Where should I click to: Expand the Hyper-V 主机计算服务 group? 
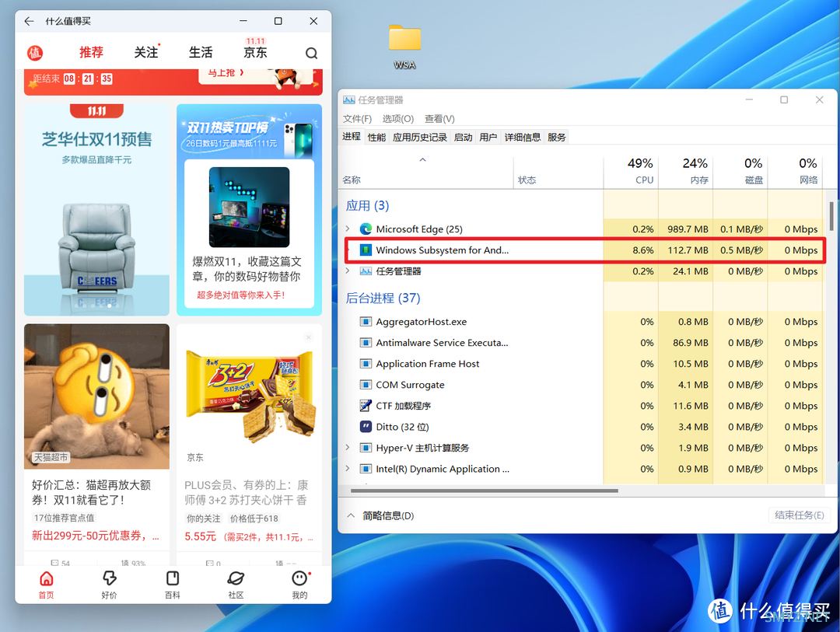point(348,448)
